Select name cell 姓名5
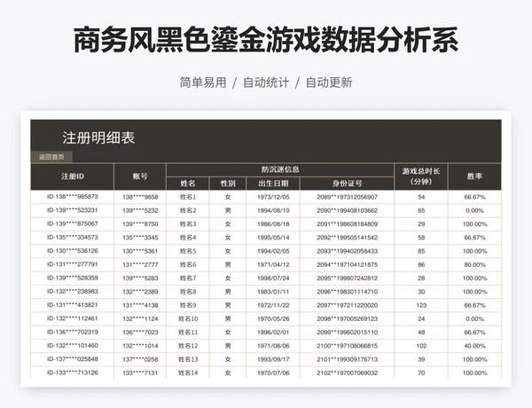 point(188,251)
